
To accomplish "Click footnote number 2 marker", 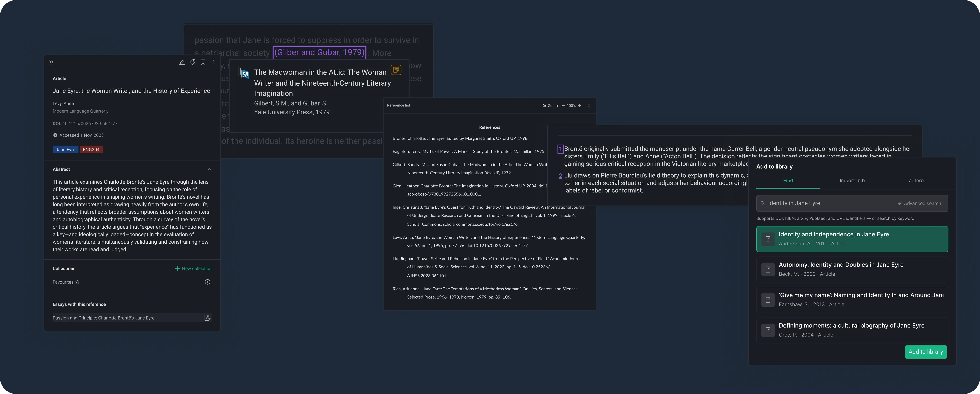I will click(560, 176).
